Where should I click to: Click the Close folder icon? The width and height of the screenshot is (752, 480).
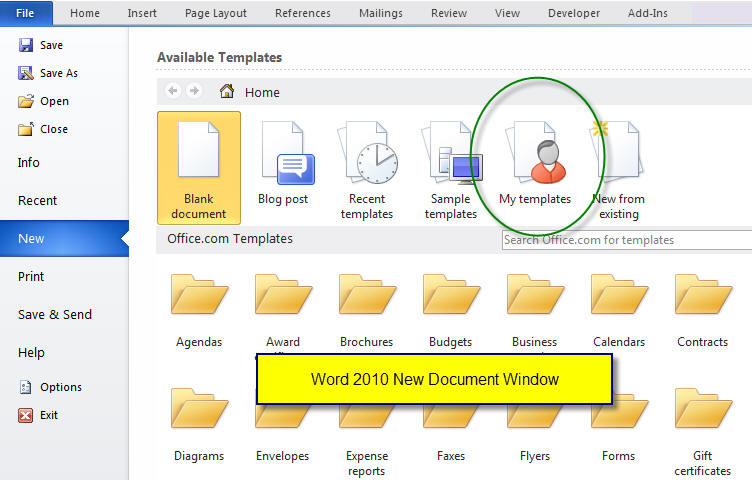click(26, 129)
